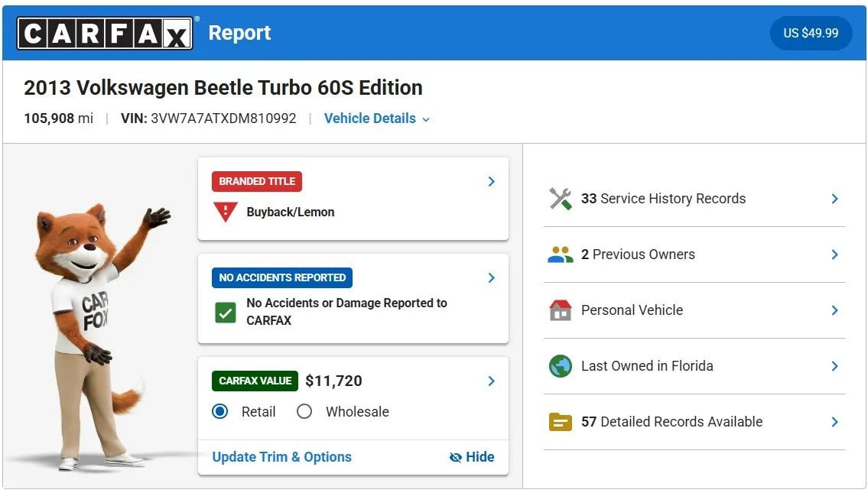
Task: Click the VIN 3VW7A7ATXDM810992 text
Action: pos(209,118)
